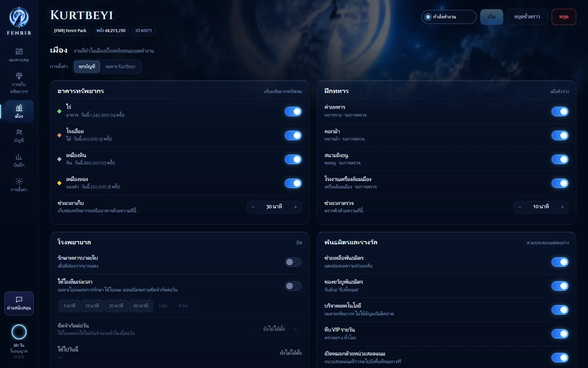Click the red หยุด stop button

point(564,17)
